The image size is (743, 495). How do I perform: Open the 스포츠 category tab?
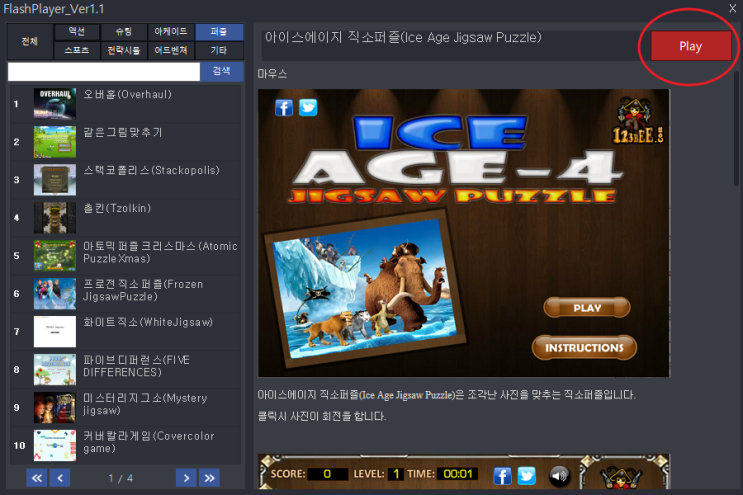(x=77, y=50)
